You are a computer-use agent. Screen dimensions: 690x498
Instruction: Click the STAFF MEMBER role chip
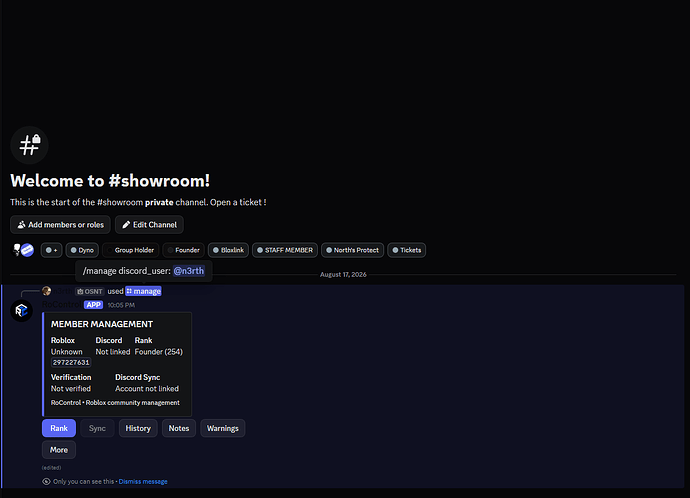[x=285, y=250]
